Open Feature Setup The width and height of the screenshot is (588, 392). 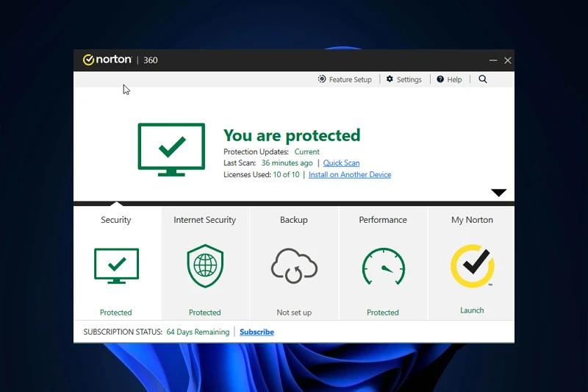345,79
